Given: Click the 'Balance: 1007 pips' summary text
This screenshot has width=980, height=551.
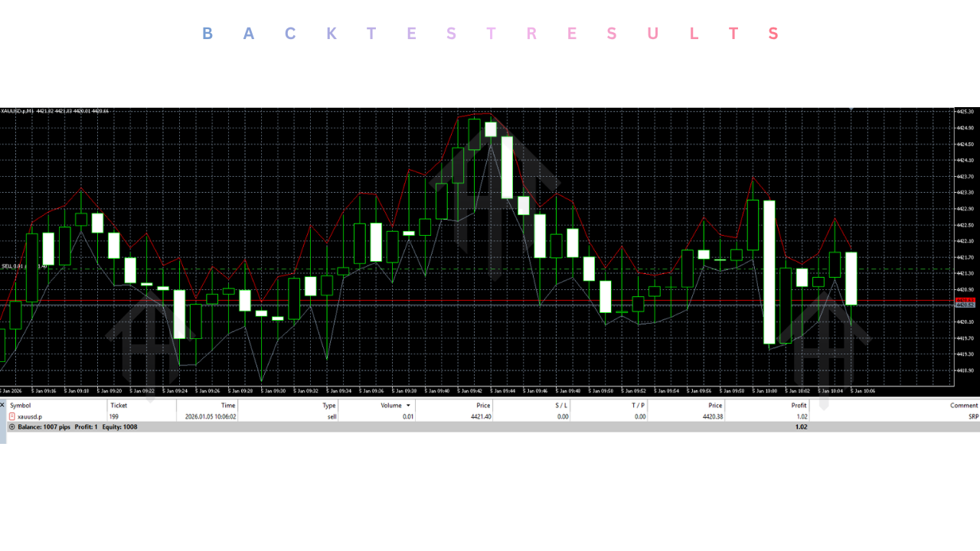Looking at the screenshot, I should pyautogui.click(x=44, y=427).
